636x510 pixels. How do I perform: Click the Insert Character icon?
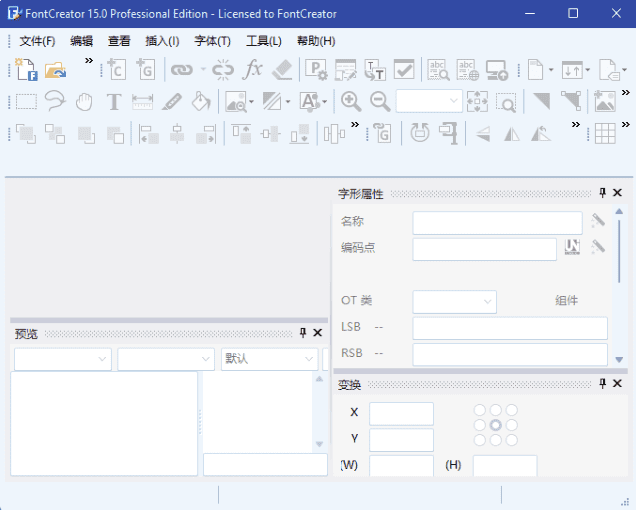coord(117,69)
